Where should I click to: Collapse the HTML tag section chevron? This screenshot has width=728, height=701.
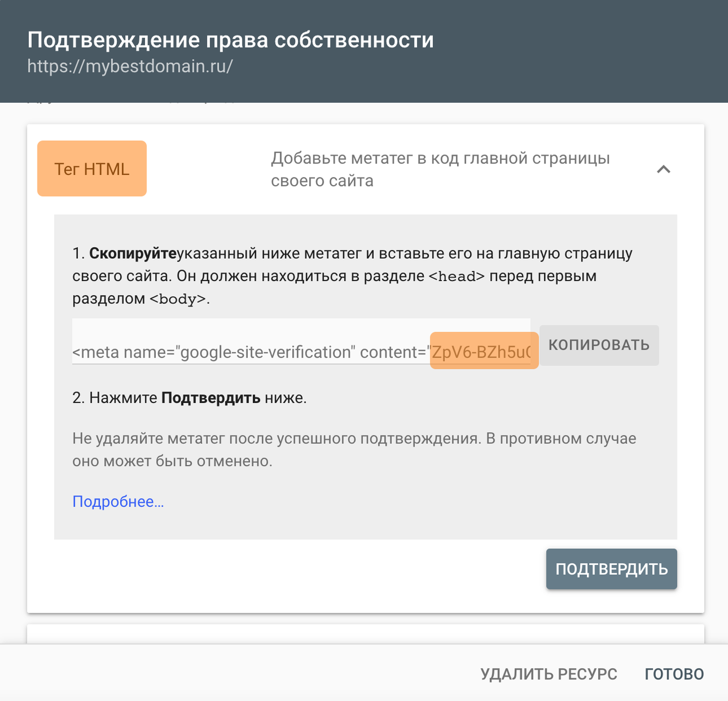pos(663,169)
